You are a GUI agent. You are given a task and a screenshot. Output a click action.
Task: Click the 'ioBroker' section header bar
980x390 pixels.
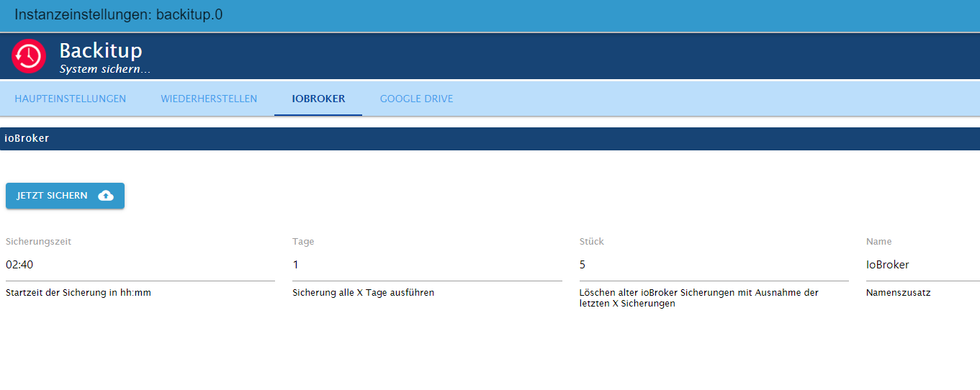click(x=490, y=138)
